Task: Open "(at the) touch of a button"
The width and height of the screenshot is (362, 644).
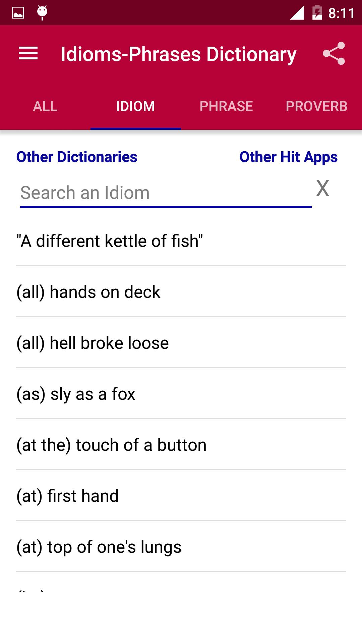Action: tap(181, 445)
